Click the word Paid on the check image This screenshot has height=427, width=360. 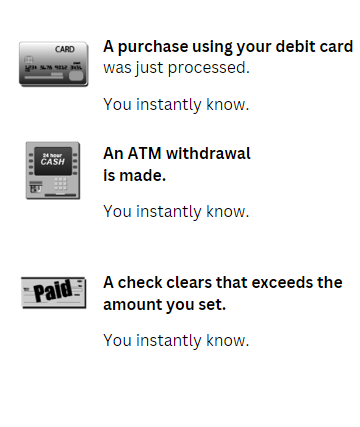tap(53, 291)
